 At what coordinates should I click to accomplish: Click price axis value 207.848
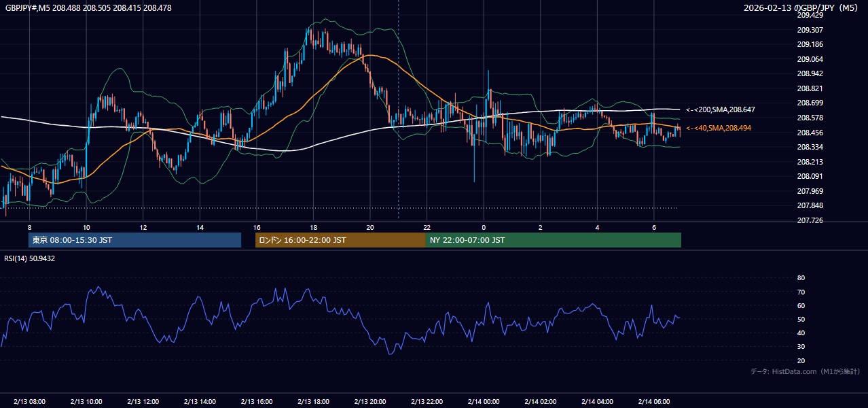point(810,206)
